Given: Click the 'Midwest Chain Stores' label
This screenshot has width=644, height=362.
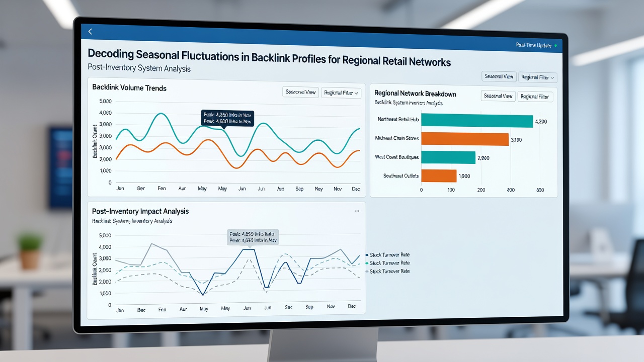Looking at the screenshot, I should (396, 138).
